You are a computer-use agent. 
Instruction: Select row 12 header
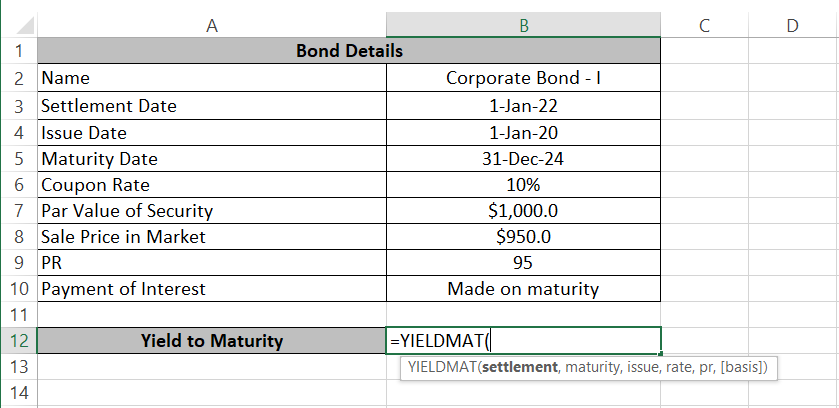(x=18, y=341)
